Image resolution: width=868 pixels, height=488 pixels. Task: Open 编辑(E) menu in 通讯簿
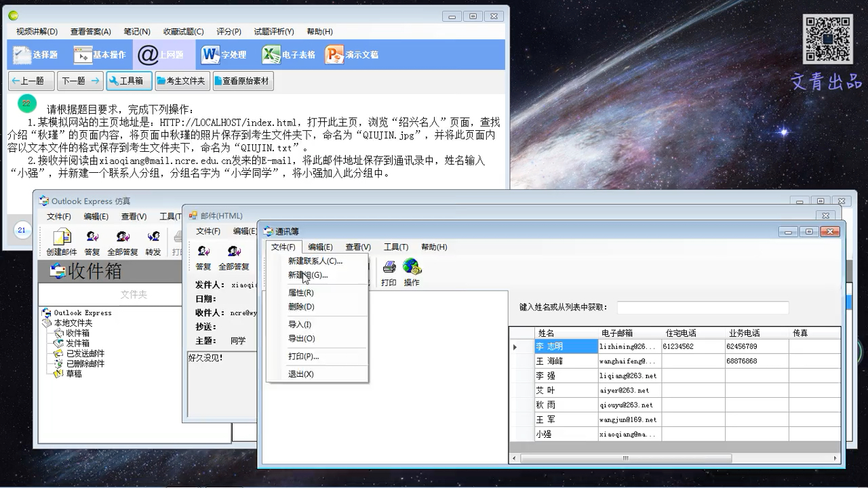(320, 247)
